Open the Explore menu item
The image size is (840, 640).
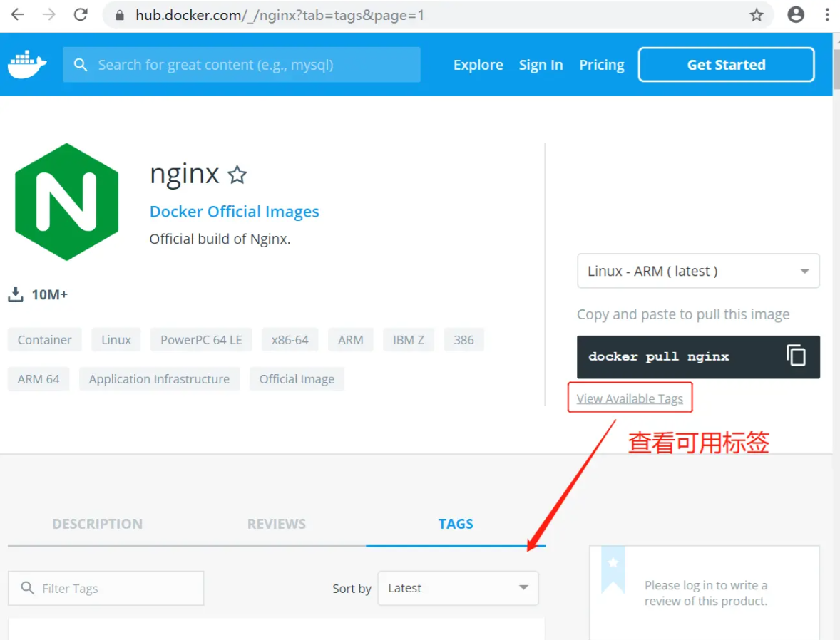[x=478, y=65]
